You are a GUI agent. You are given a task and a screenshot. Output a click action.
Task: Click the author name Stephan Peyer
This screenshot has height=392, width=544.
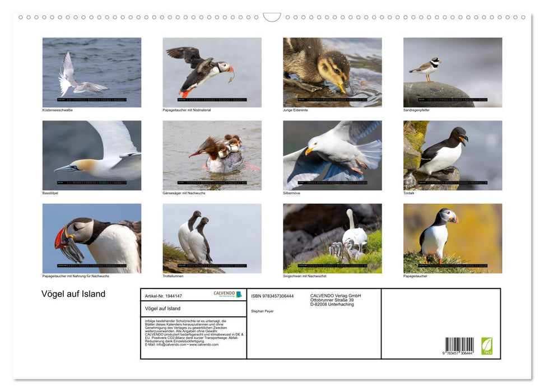[x=263, y=311]
